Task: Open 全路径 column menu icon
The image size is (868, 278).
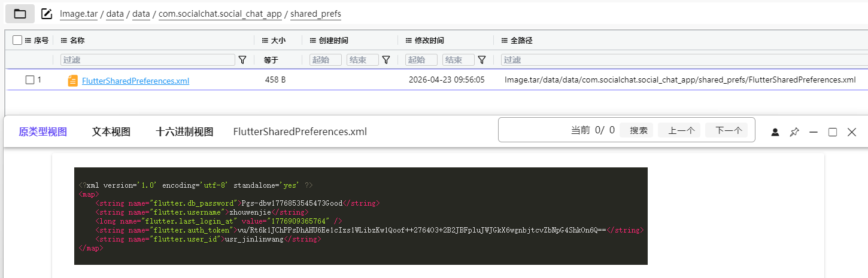Action: pos(505,41)
